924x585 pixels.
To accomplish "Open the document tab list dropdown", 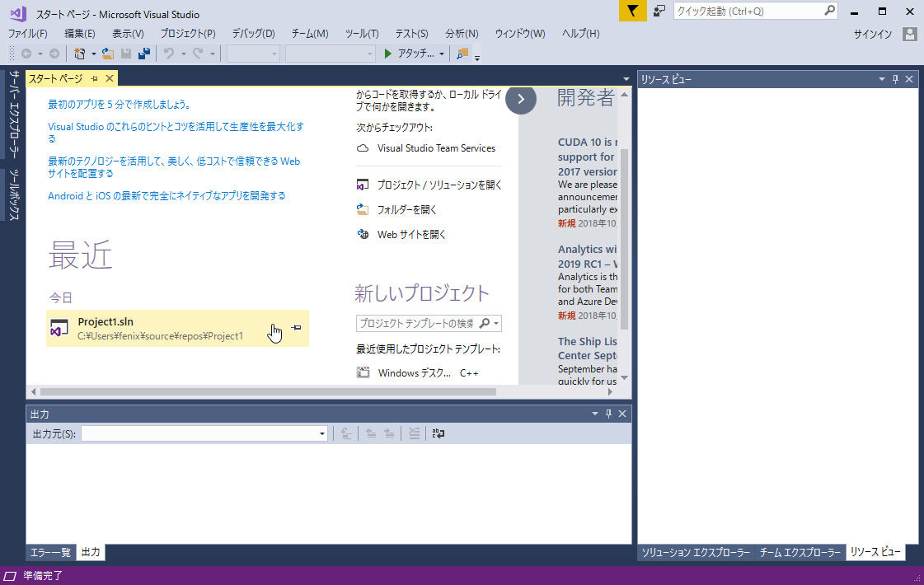I will (x=626, y=79).
